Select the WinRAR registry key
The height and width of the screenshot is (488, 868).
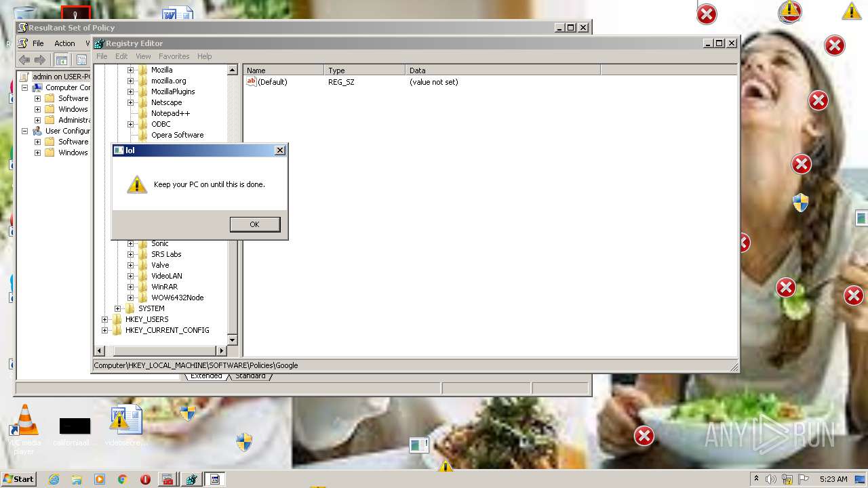coord(164,287)
